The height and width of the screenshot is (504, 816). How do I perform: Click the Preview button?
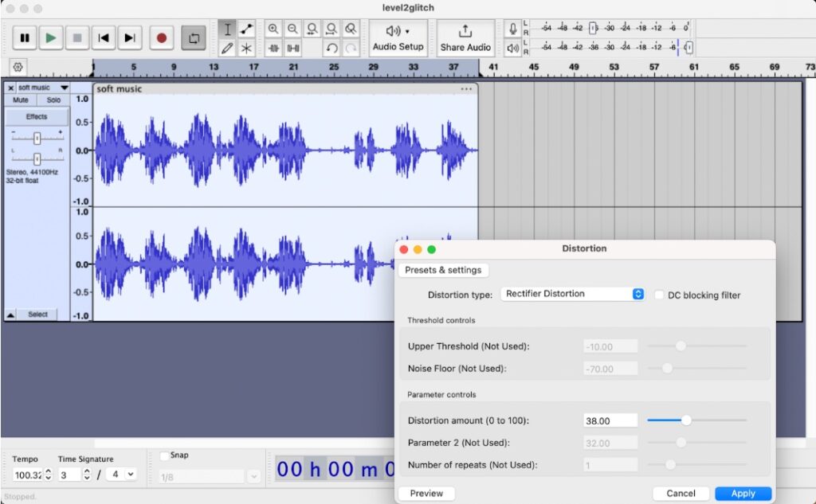(x=426, y=494)
